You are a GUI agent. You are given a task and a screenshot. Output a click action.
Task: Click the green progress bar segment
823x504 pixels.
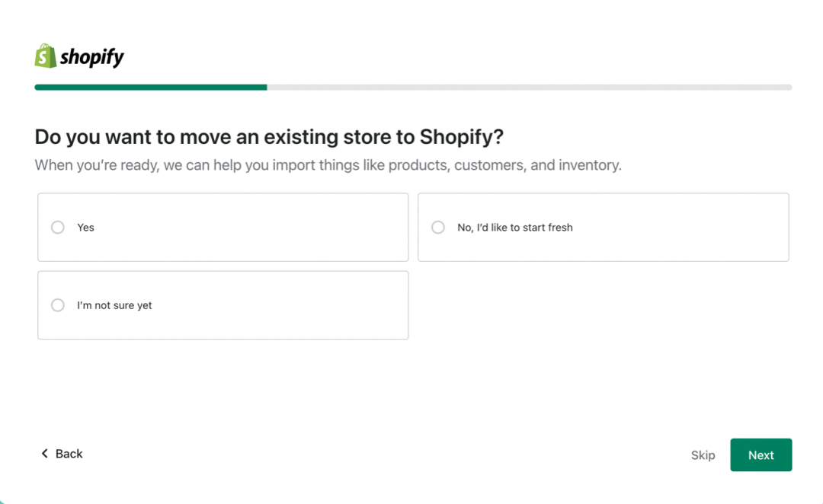(150, 87)
